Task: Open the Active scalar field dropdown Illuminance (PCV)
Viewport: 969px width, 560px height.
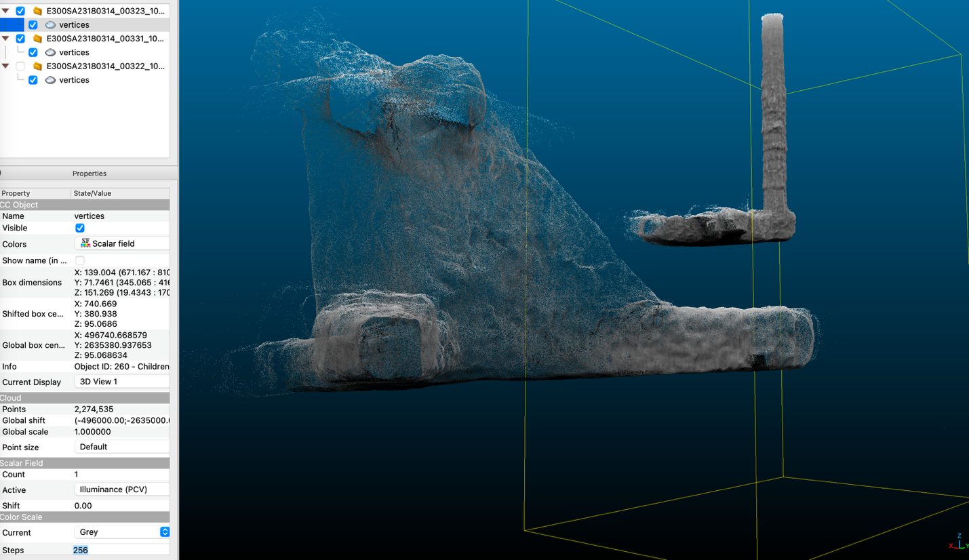Action: [121, 489]
